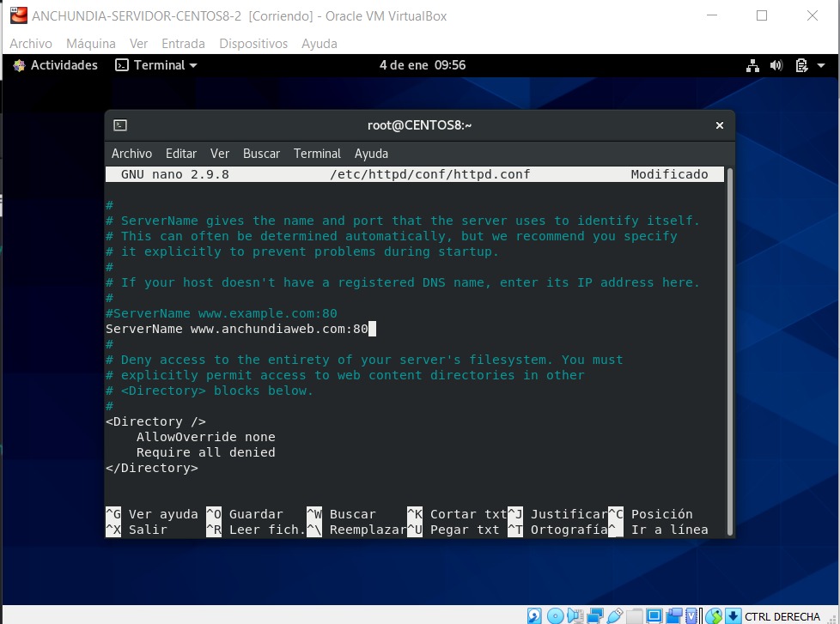Screen dimensions: 840x624
Task: Click the ^W Buscar shortcut label
Action: [341, 514]
